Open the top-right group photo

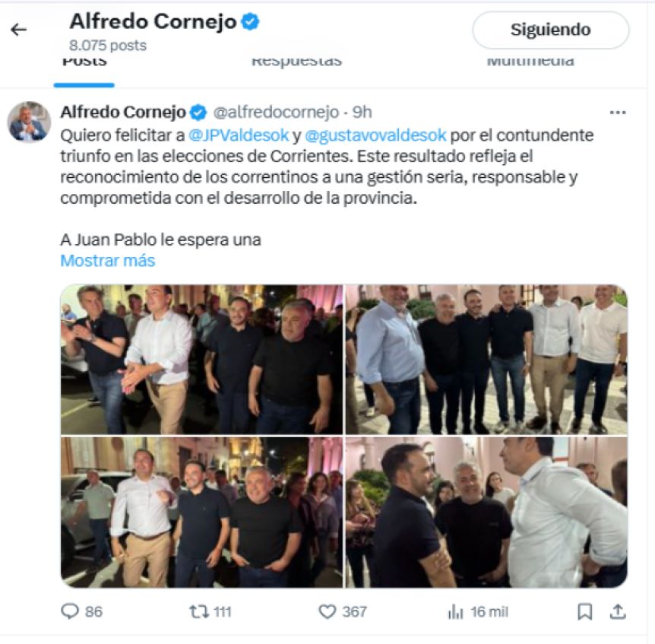point(486,360)
